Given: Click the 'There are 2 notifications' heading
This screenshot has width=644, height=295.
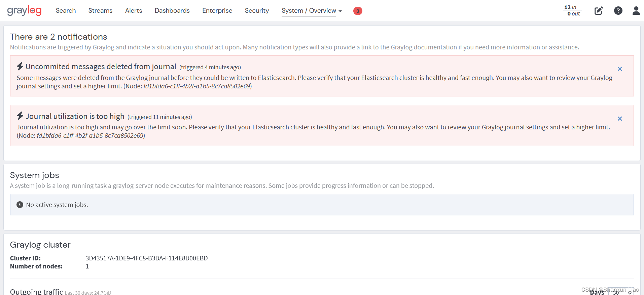Looking at the screenshot, I should (59, 37).
